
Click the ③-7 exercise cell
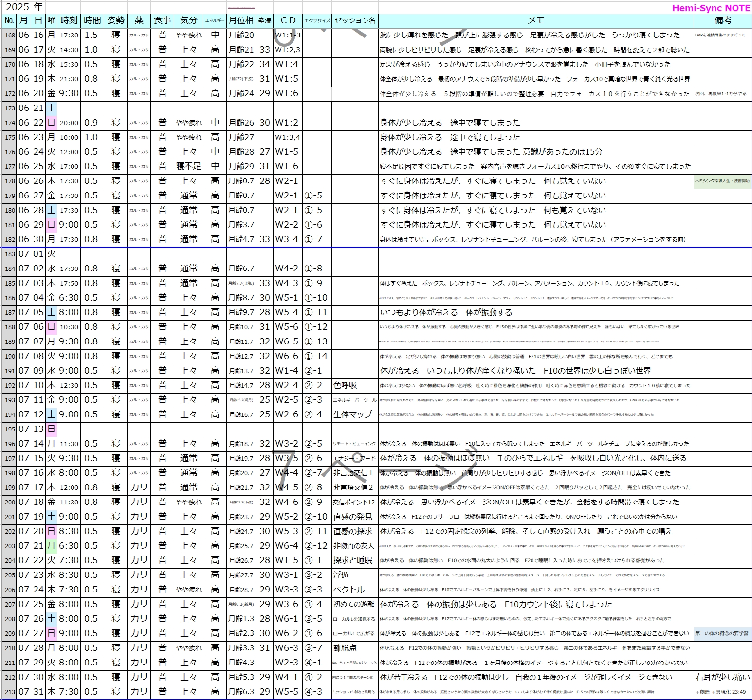[x=317, y=648]
